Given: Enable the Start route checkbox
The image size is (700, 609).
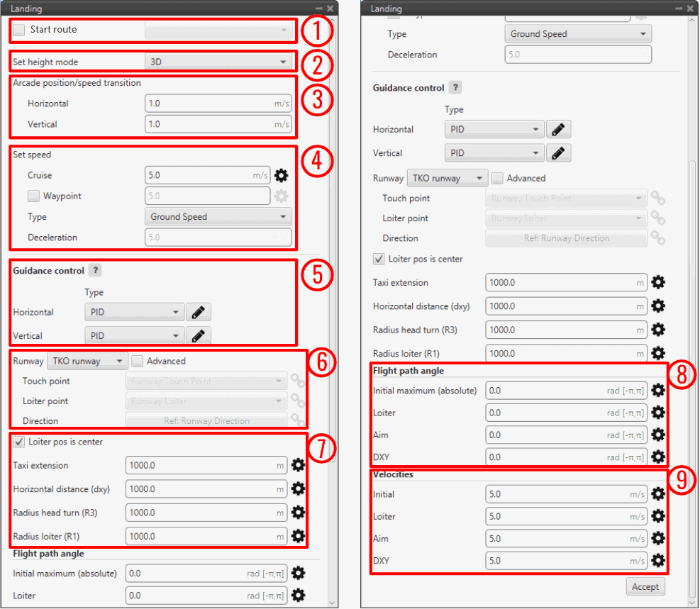Looking at the screenshot, I should 19,30.
